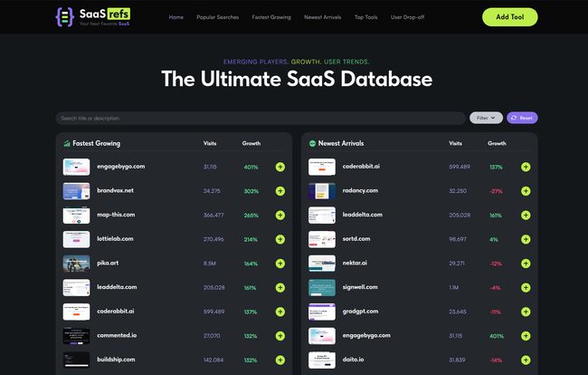
Task: Add gradgpt.com with plus icon
Action: tap(526, 312)
